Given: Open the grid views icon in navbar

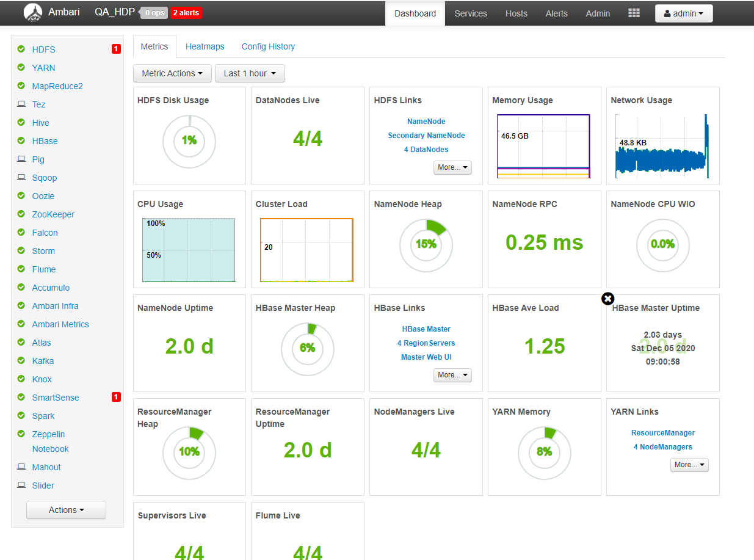Looking at the screenshot, I should [634, 13].
